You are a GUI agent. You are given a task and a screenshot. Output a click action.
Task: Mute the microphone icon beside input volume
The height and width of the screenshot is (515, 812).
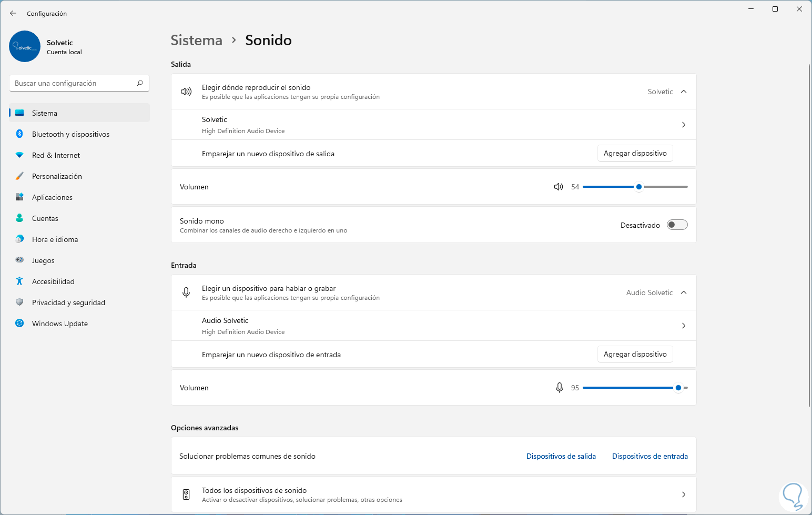(x=560, y=388)
